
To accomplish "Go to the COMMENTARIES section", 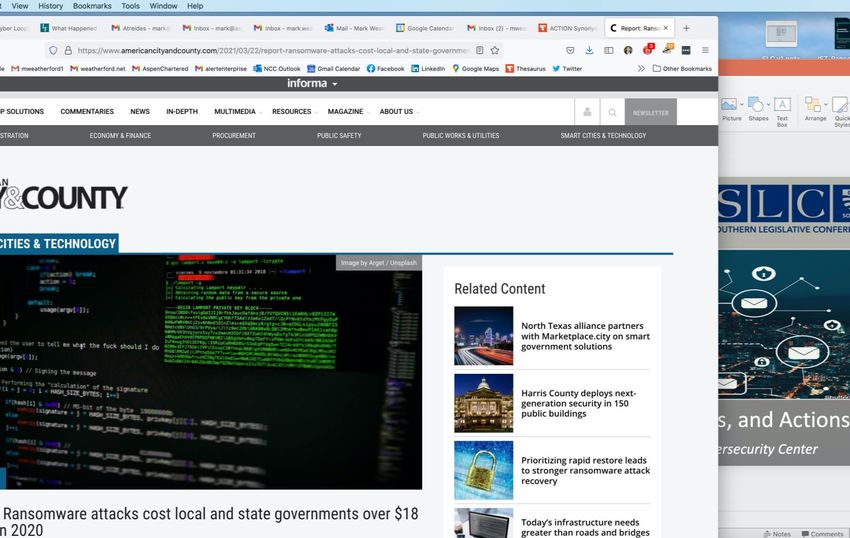I will click(87, 111).
